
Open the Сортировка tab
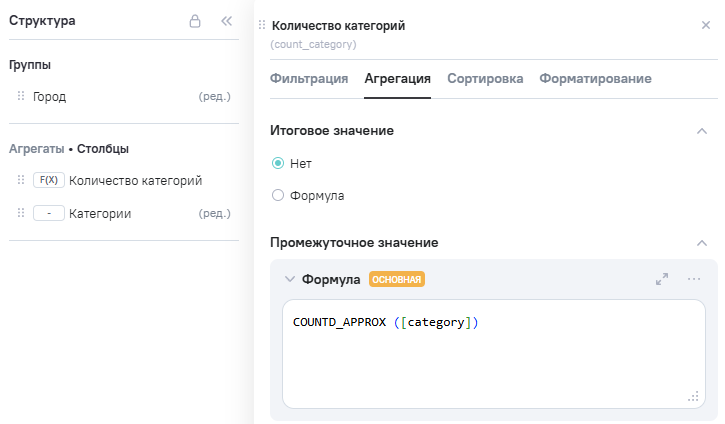point(485,79)
